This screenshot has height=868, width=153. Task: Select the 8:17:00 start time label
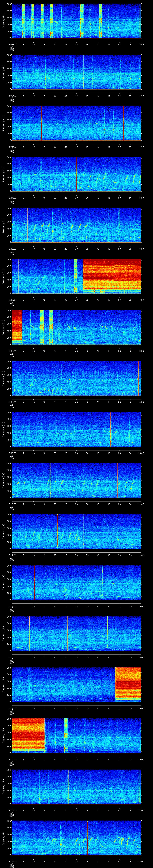click(12, 862)
